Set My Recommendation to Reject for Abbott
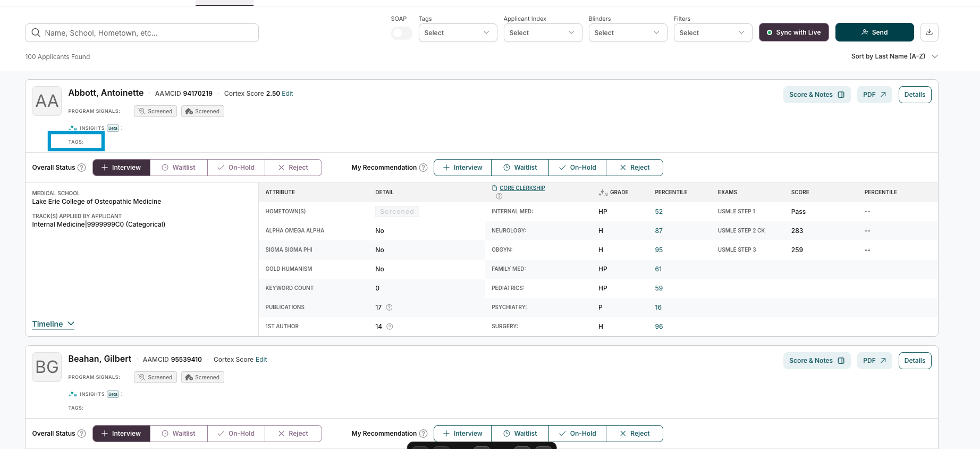This screenshot has width=980, height=449. click(635, 168)
